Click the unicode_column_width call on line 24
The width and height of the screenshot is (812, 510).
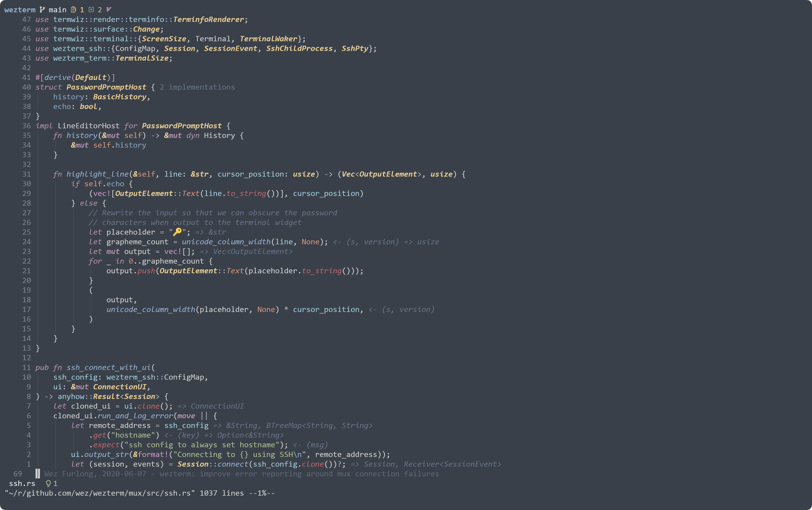click(226, 241)
